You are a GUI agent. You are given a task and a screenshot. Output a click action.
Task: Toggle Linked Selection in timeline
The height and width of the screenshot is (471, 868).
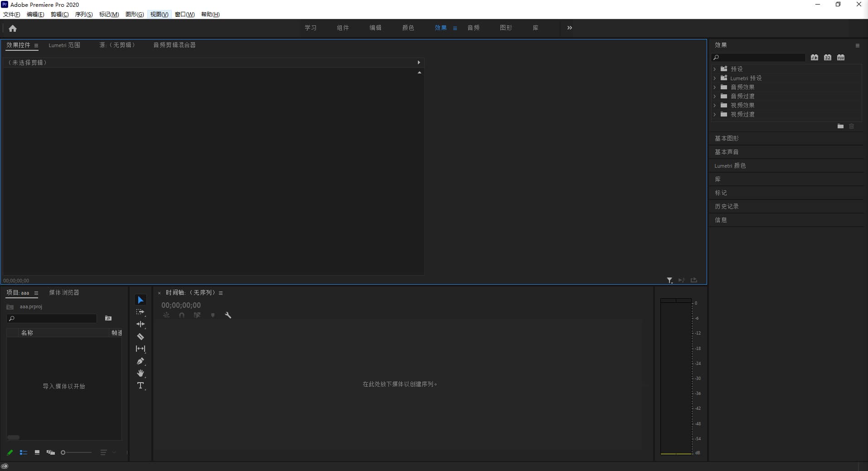click(x=197, y=315)
